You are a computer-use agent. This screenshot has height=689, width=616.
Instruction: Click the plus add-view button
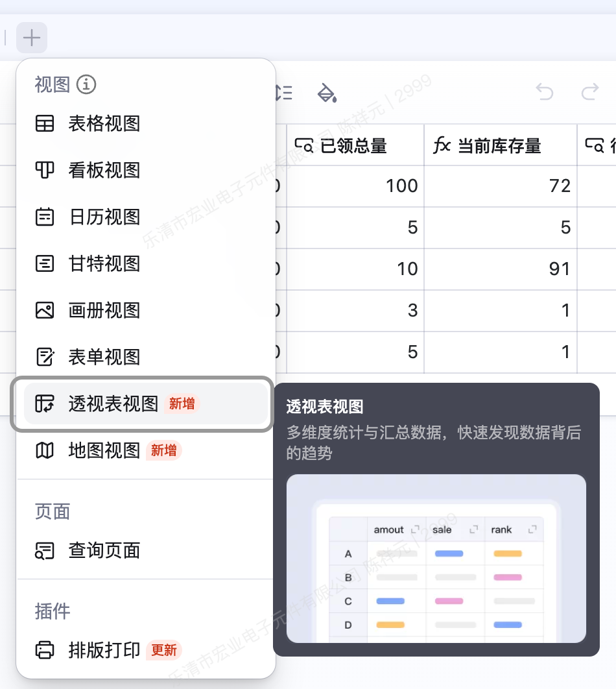(32, 38)
